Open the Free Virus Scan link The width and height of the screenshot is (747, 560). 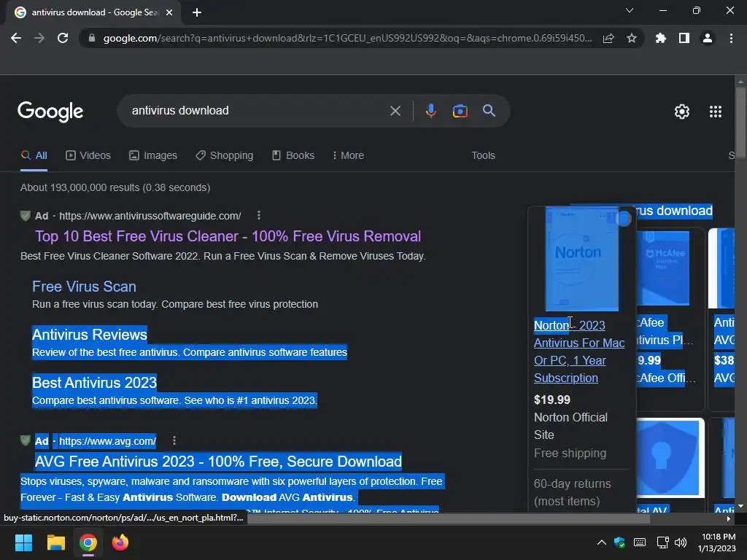click(x=84, y=287)
